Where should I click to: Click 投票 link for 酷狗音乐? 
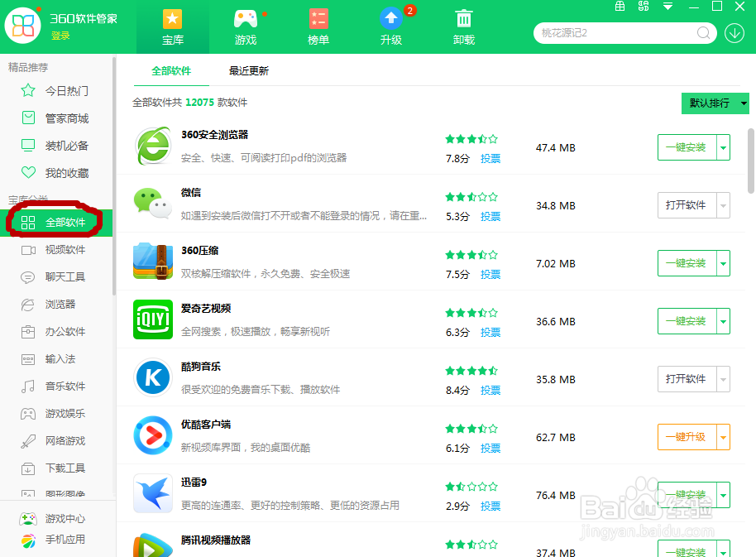(x=490, y=390)
